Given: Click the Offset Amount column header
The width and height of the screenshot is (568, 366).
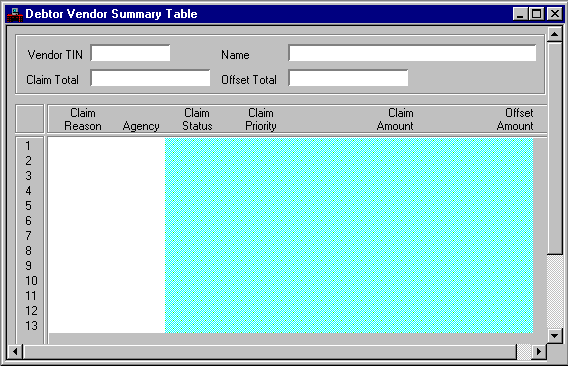Looking at the screenshot, I should [515, 119].
